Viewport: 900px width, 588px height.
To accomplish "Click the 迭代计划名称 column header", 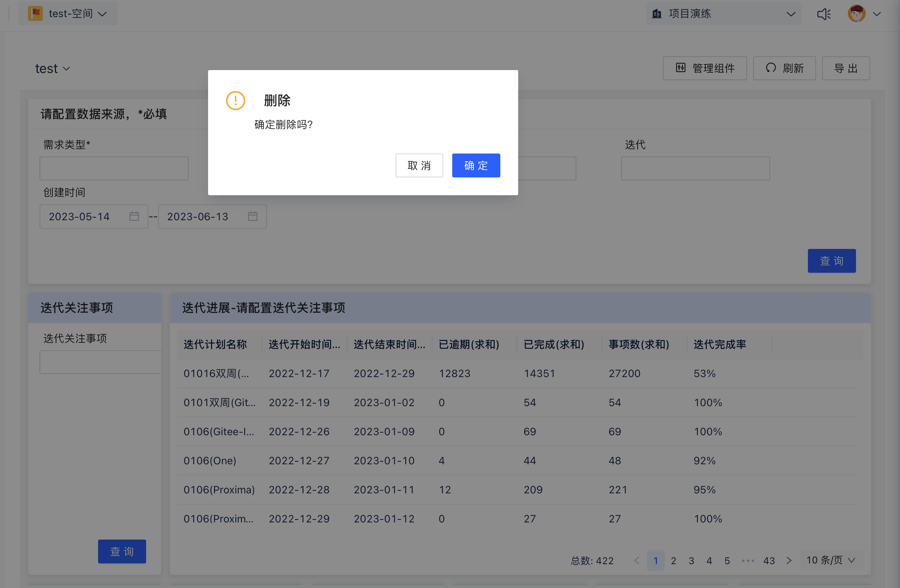I will point(215,344).
